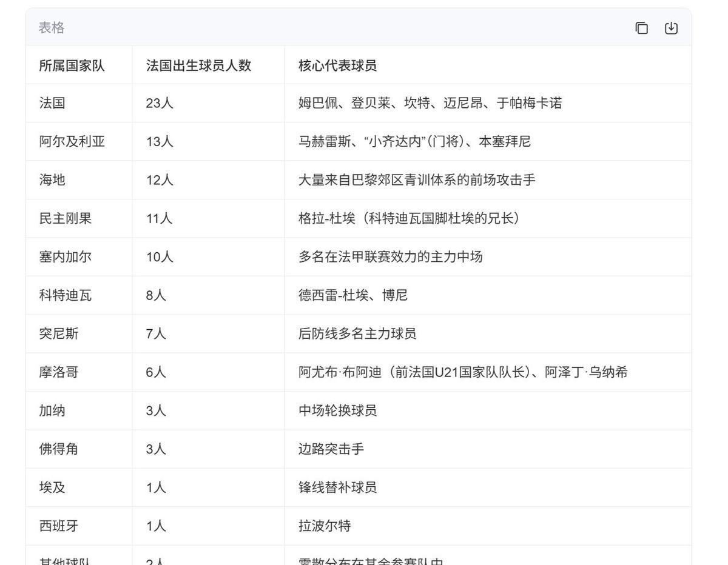The image size is (728, 565).
Task: Select the 埃及 team cell
Action: pyautogui.click(x=79, y=487)
